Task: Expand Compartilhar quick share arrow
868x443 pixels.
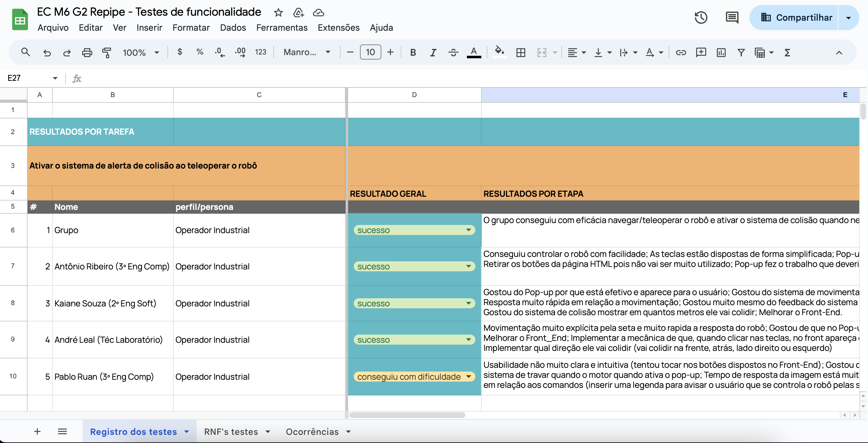Action: (849, 18)
